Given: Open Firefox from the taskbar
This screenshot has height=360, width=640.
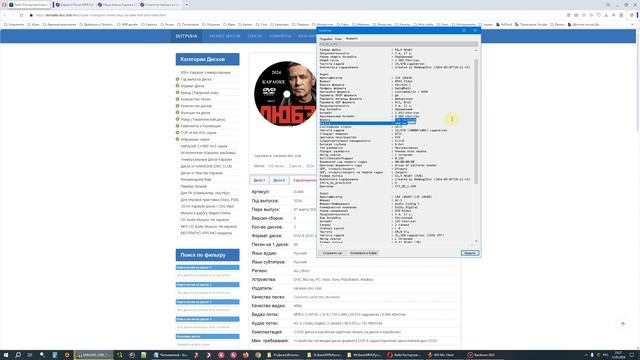Looking at the screenshot, I should pos(245,355).
